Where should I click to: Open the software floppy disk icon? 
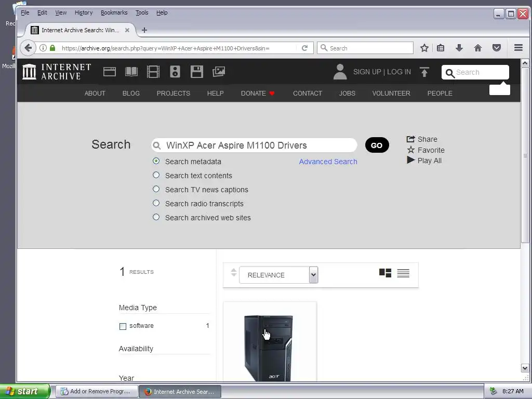click(197, 72)
